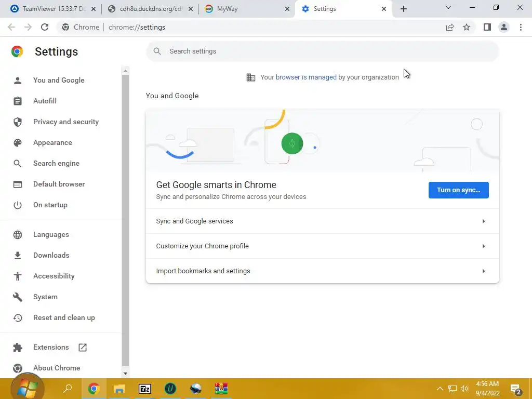532x399 pixels.
Task: Switch to the cdh8u.duckdns.org tab
Action: [149, 9]
